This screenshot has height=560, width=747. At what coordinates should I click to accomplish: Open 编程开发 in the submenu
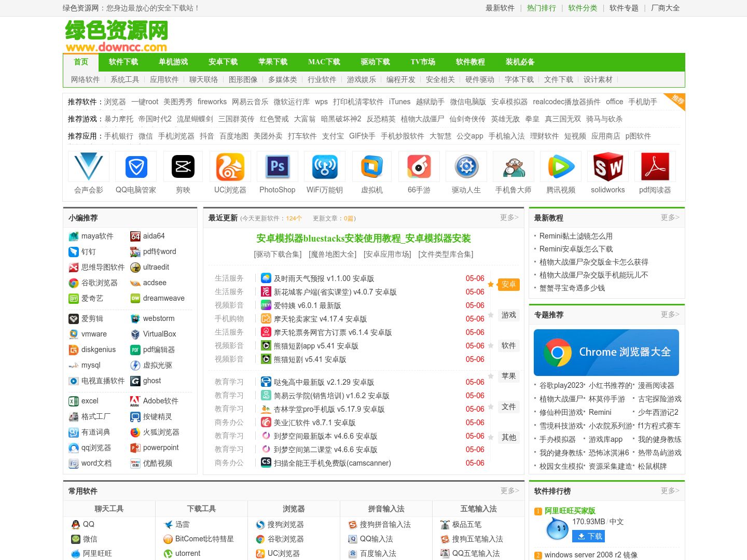point(401,79)
